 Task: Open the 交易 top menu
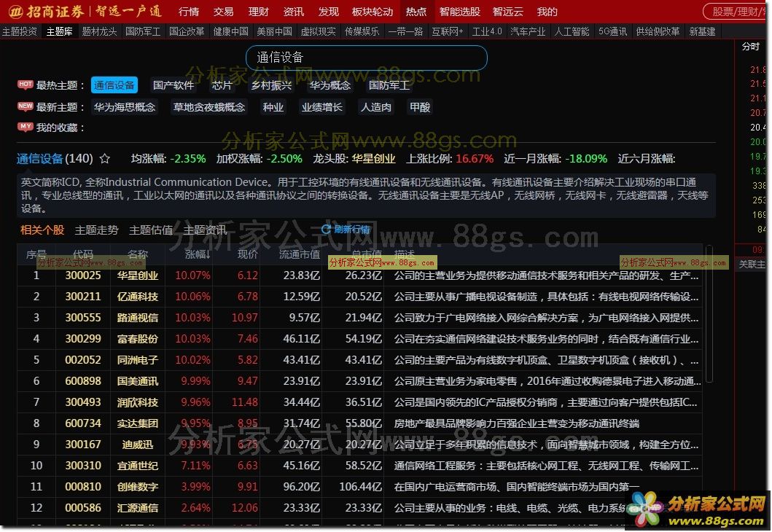[224, 12]
